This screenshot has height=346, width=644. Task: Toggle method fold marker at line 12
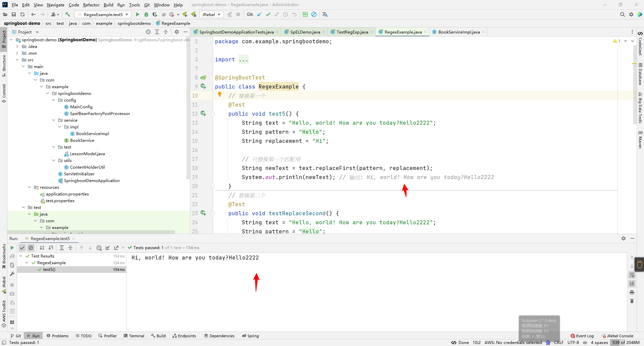[x=213, y=114]
